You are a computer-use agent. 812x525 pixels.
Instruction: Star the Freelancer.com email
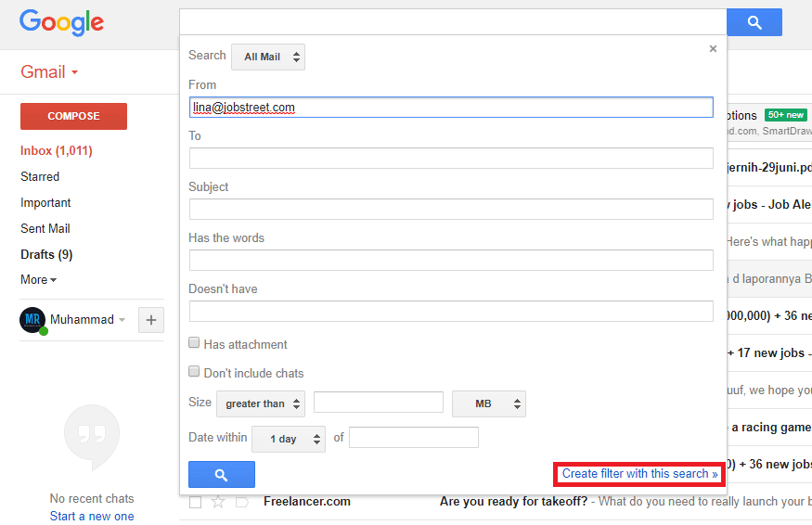click(218, 502)
